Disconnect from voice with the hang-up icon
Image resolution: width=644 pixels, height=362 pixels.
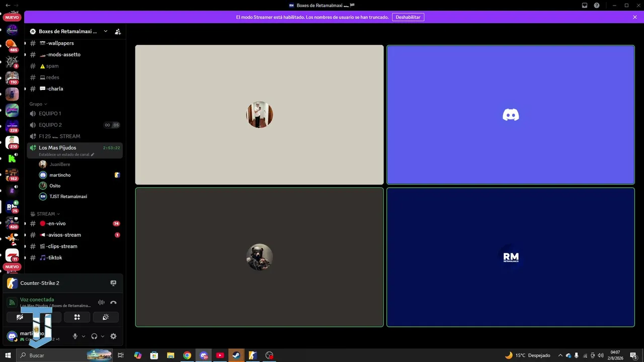coord(113,303)
